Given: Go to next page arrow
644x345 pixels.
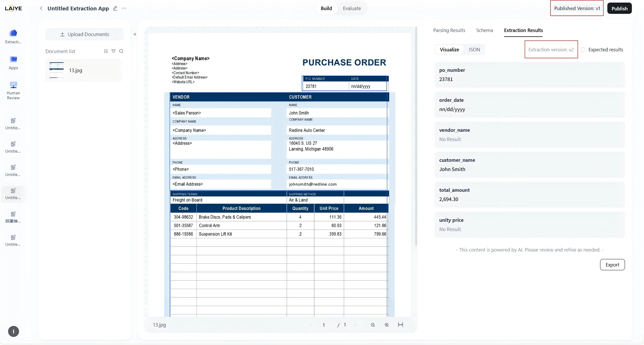Looking at the screenshot, I should pos(355,325).
